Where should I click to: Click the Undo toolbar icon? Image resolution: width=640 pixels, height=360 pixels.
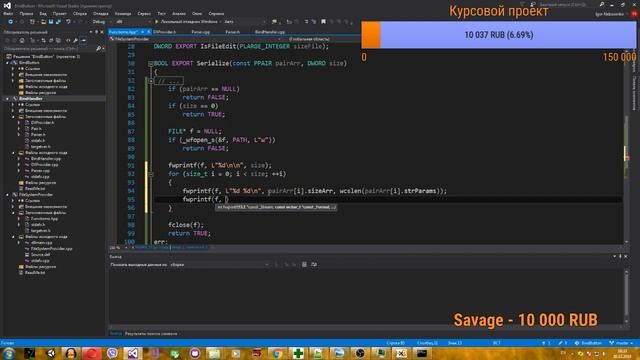click(x=68, y=22)
